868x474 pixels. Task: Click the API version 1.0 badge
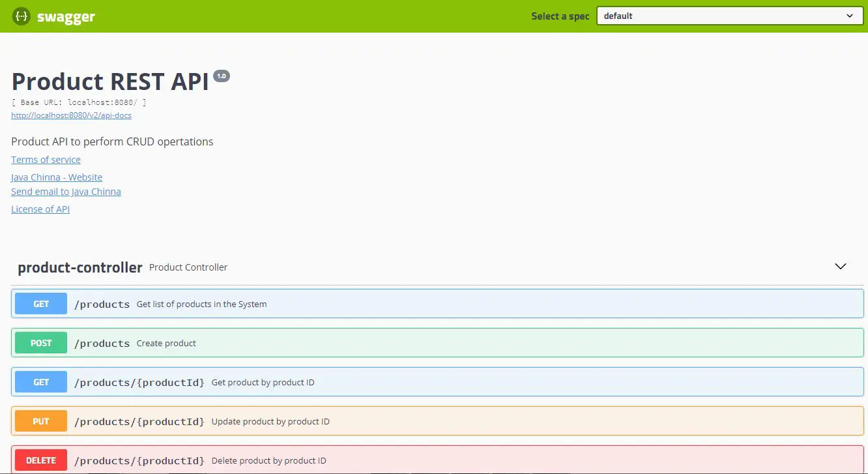click(222, 76)
